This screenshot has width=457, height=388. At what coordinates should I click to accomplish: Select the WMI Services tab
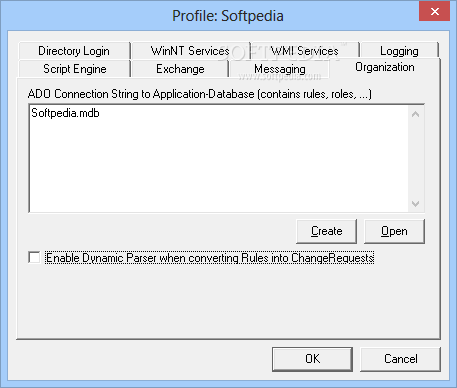click(305, 51)
